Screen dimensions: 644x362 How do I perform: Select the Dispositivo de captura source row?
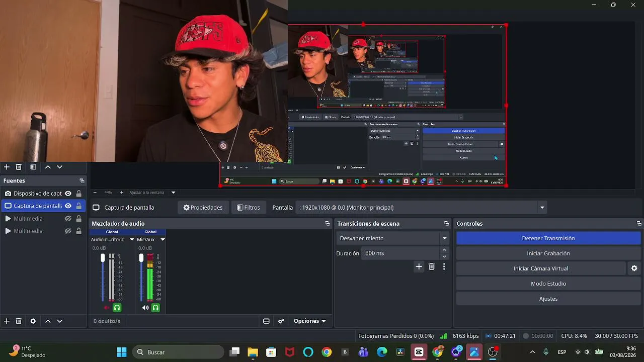point(43,194)
